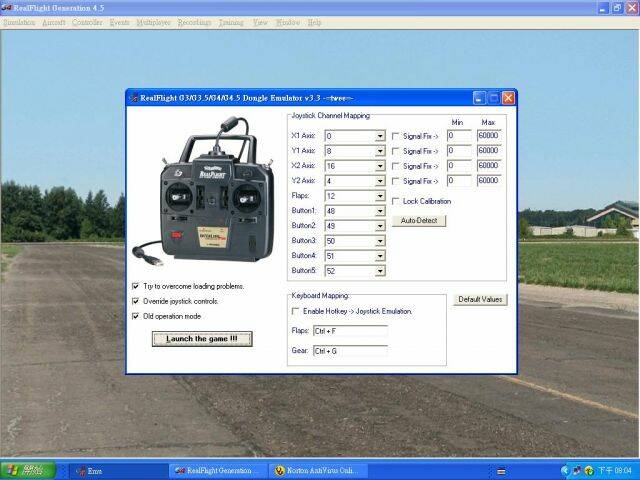
Task: Enable Signal Fix for Y2 Axis
Action: 395,181
